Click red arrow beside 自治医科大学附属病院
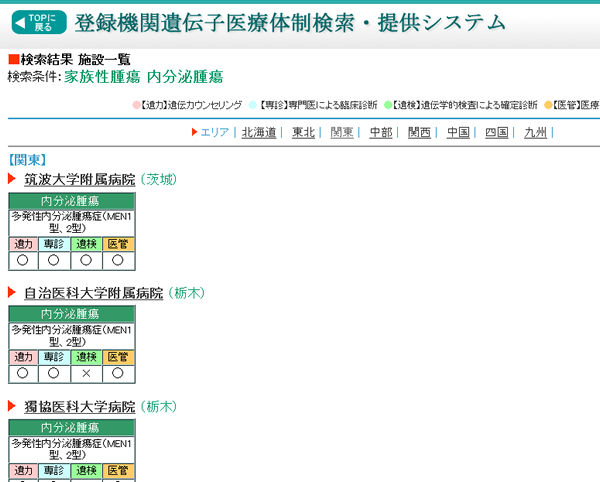 tap(12, 292)
